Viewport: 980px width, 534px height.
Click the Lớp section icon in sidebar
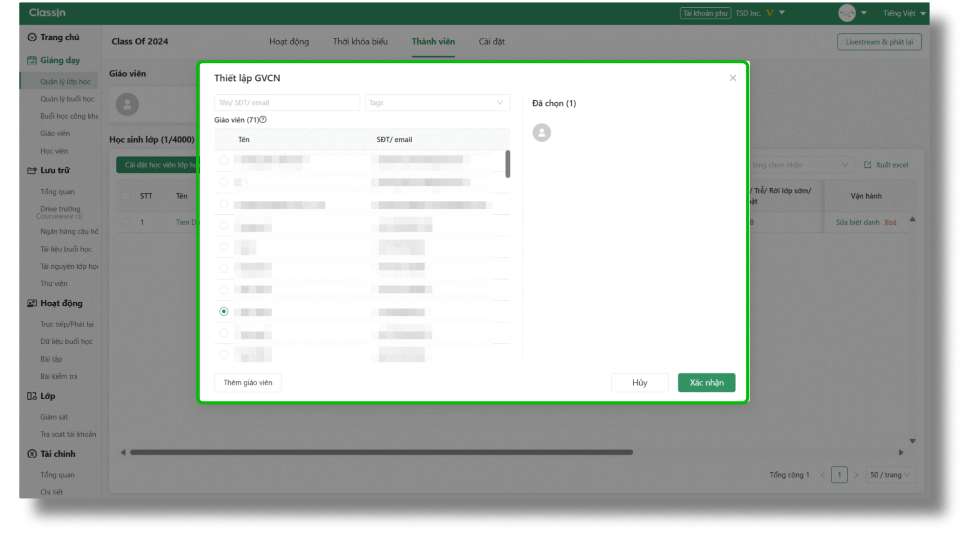pyautogui.click(x=32, y=396)
